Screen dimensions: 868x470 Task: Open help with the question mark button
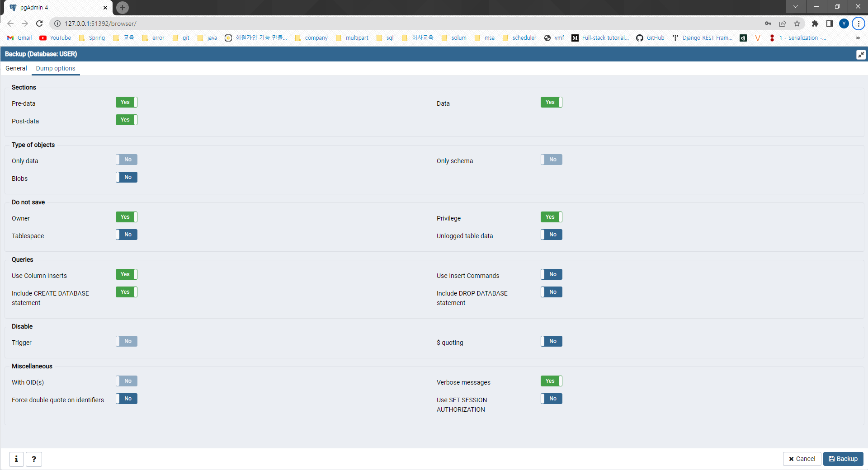coord(34,459)
